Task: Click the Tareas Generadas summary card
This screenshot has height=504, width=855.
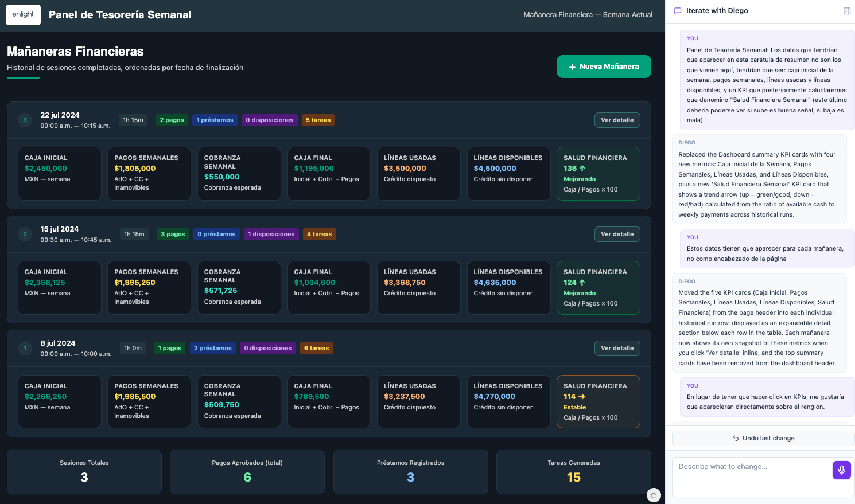Action: (x=574, y=471)
